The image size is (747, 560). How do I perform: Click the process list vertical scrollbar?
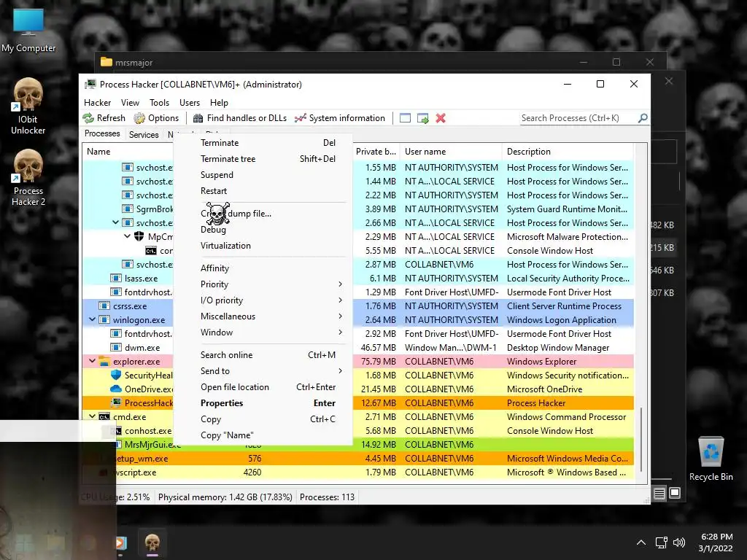pyautogui.click(x=641, y=439)
